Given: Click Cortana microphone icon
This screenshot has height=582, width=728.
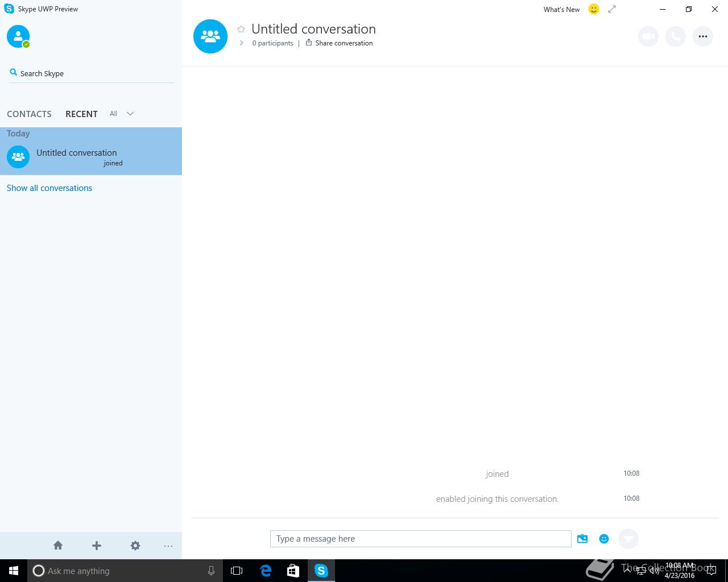Looking at the screenshot, I should pos(211,571).
